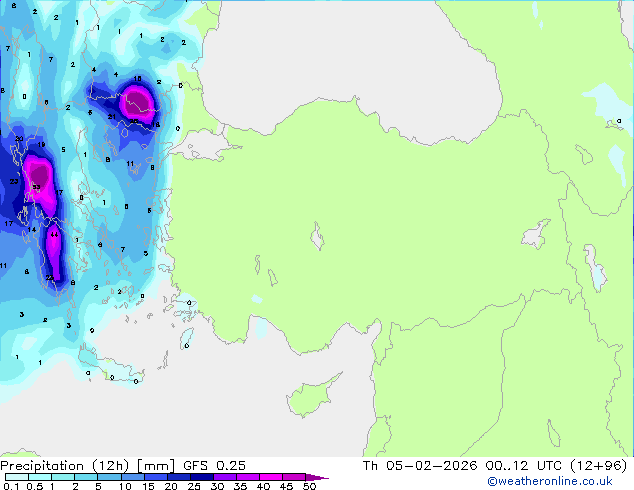
Task: Click legend tick label '0.1'
Action: [11, 486]
